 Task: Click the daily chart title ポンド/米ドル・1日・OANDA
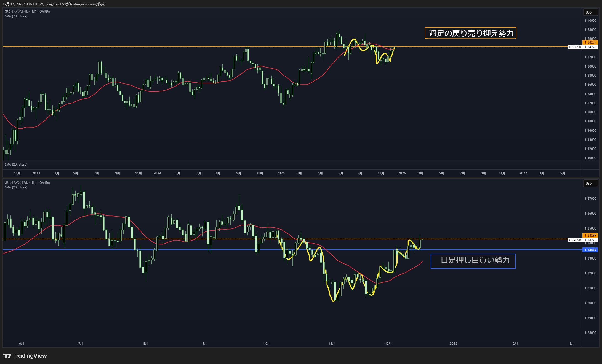(x=27, y=183)
